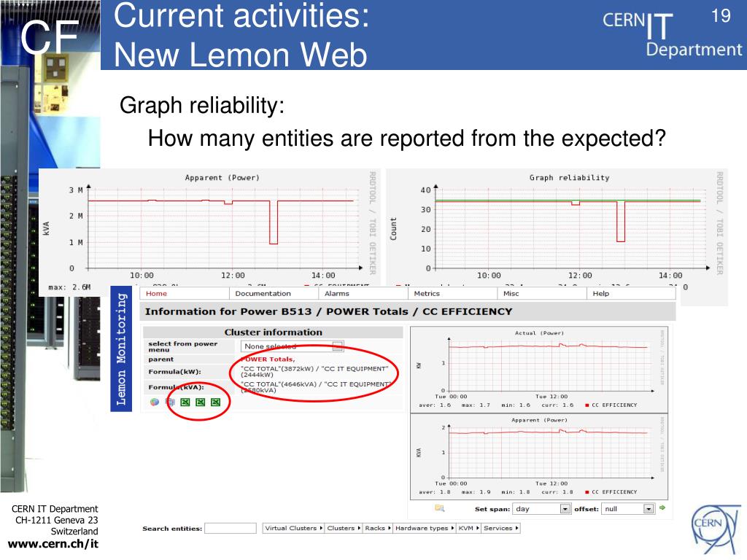Expand the Services menu
The height and width of the screenshot is (560, 747).
coord(500,528)
